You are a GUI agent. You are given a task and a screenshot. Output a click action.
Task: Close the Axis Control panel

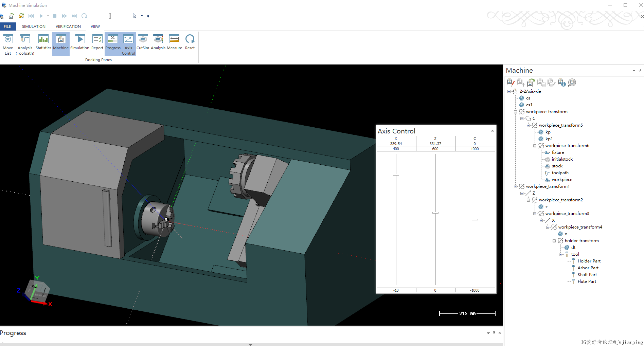point(492,131)
